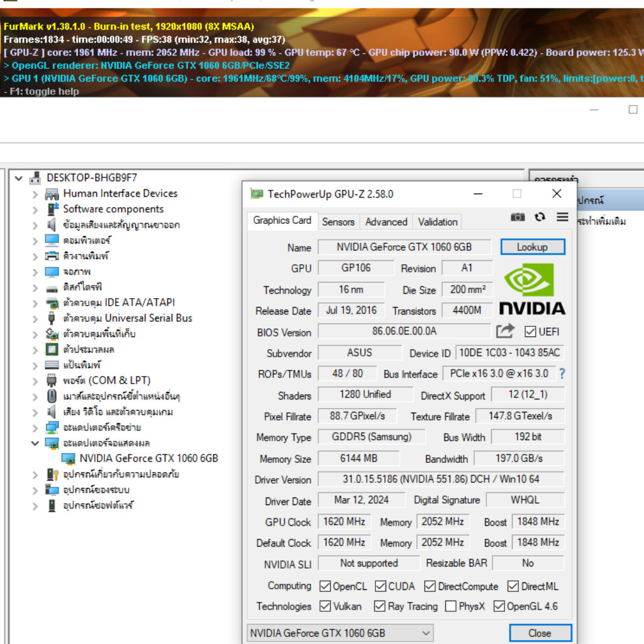Click the processor chip icon in device tree
644x644 pixels.
pos(52,350)
